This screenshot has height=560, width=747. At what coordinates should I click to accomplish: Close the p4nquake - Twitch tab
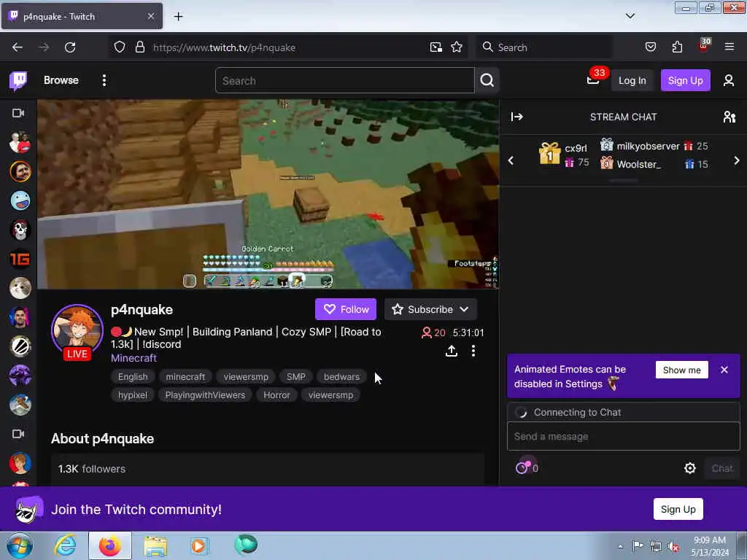150,16
